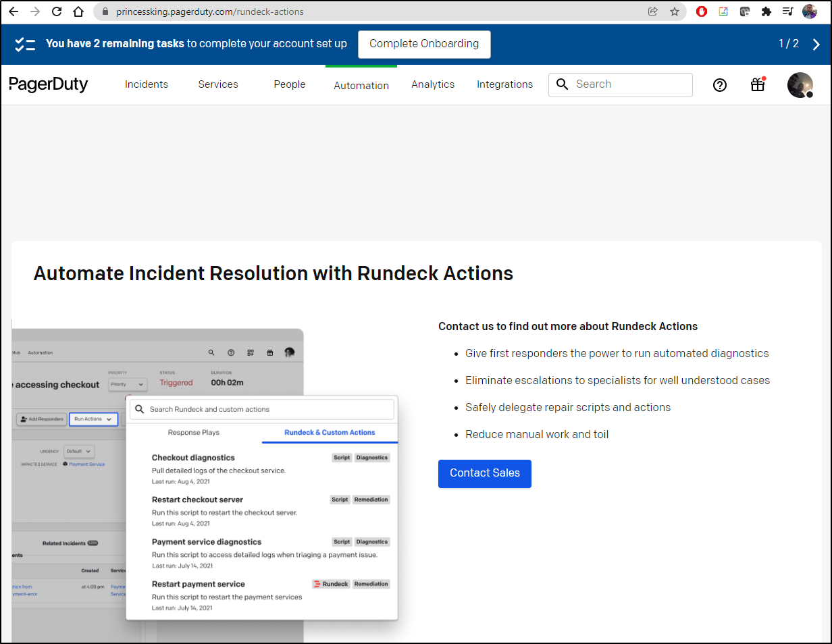Click the browser forward arrow
Image resolution: width=832 pixels, height=644 pixels.
(x=35, y=11)
